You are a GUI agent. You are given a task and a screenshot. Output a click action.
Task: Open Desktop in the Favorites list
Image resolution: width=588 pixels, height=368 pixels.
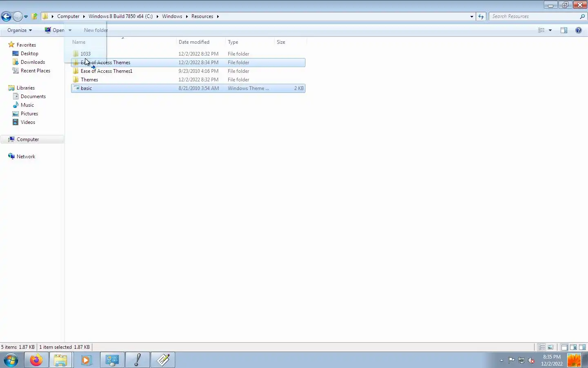(x=29, y=54)
